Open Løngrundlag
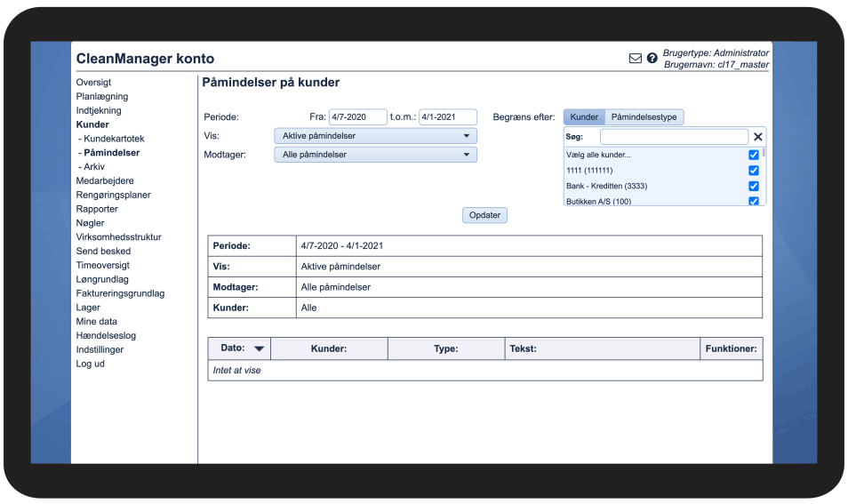The height and width of the screenshot is (504, 848). [x=102, y=279]
